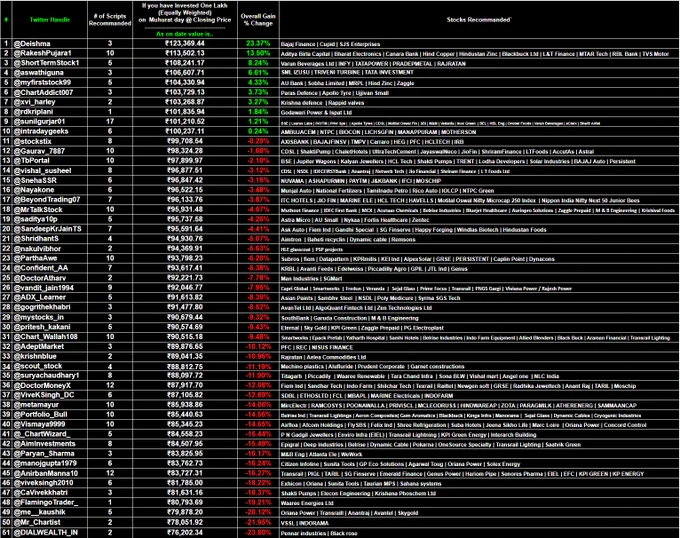The image size is (680, 538).
Task: Click the @suryachaudhary1 handle
Action: [46, 375]
